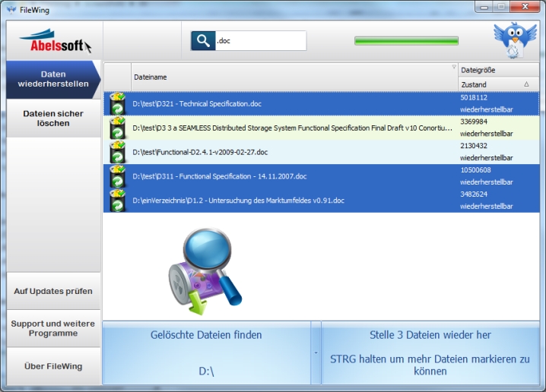Sort by the Zustand column
The image size is (546, 392).
(x=498, y=84)
